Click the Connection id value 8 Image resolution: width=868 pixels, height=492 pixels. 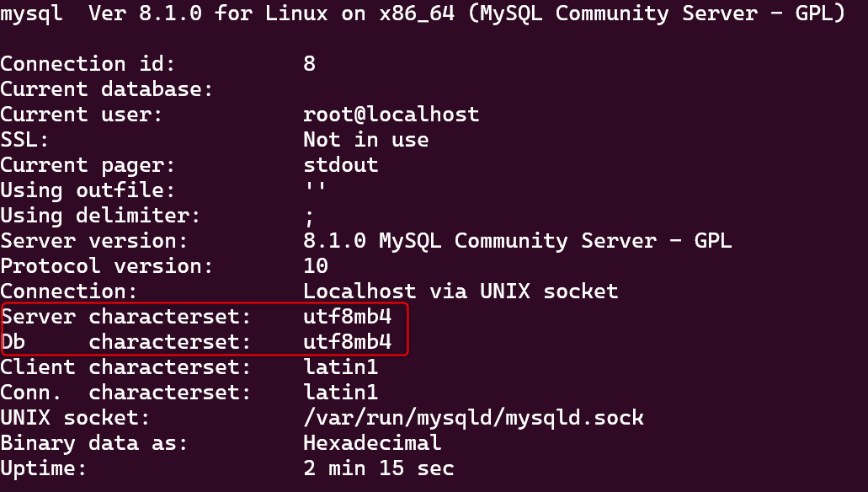309,64
